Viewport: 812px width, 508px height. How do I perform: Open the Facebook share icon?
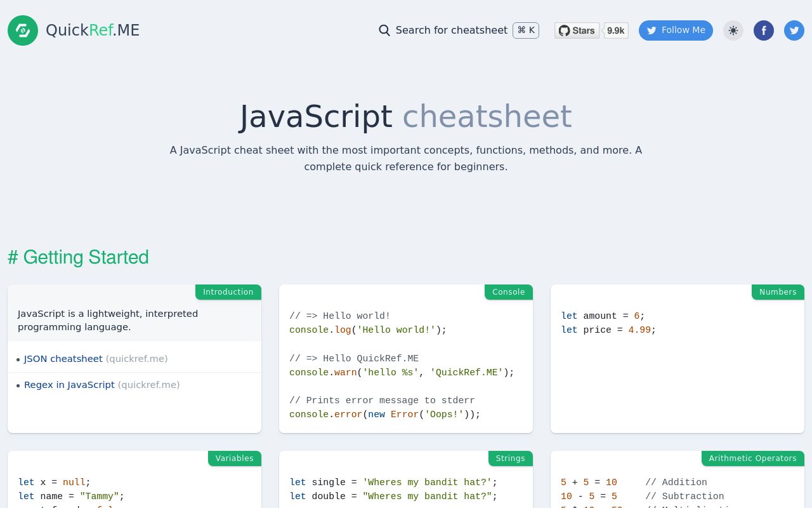pos(764,30)
